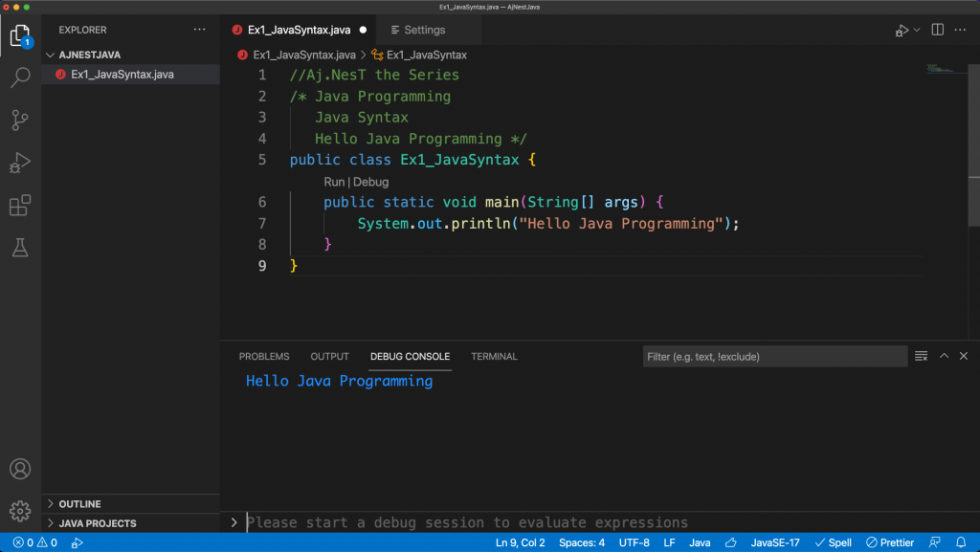Click Run above the main method
Screen dimensions: 980x552
333,182
